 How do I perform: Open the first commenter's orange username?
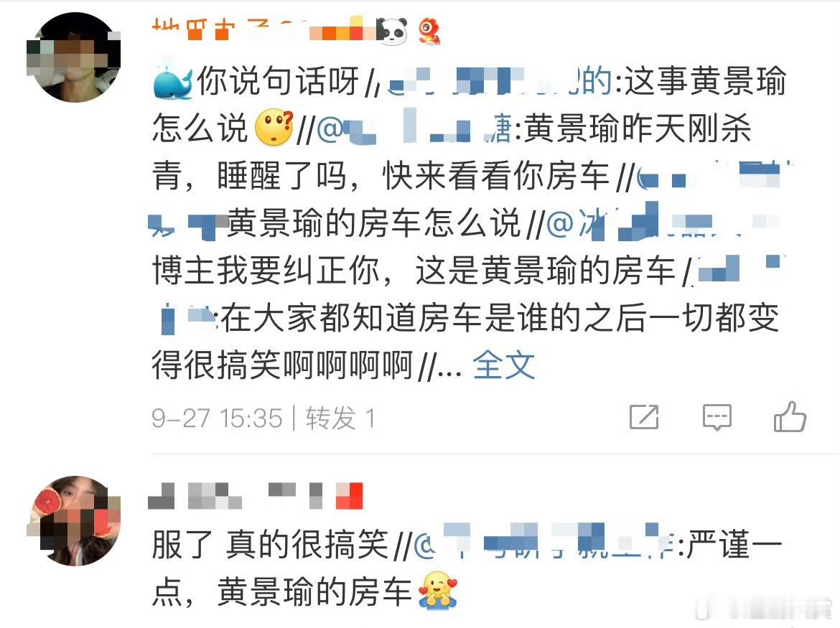(263, 30)
